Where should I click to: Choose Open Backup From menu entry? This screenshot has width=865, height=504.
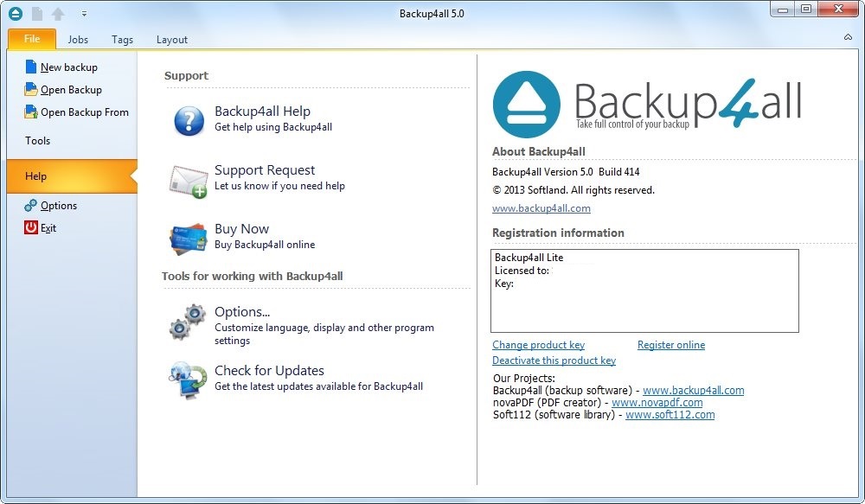(x=85, y=112)
